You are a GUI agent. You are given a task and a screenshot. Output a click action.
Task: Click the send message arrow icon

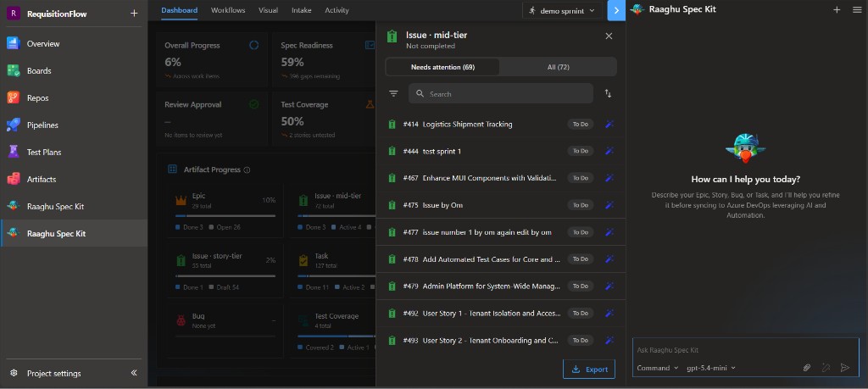(x=845, y=368)
